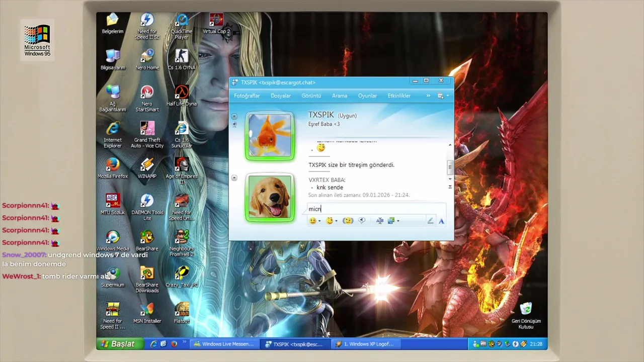
Task: Select the QuickTime Player desktop icon
Action: (x=182, y=27)
